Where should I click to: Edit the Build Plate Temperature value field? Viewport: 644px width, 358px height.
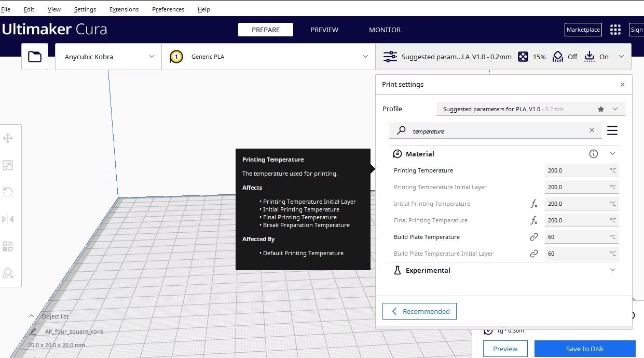pos(582,237)
